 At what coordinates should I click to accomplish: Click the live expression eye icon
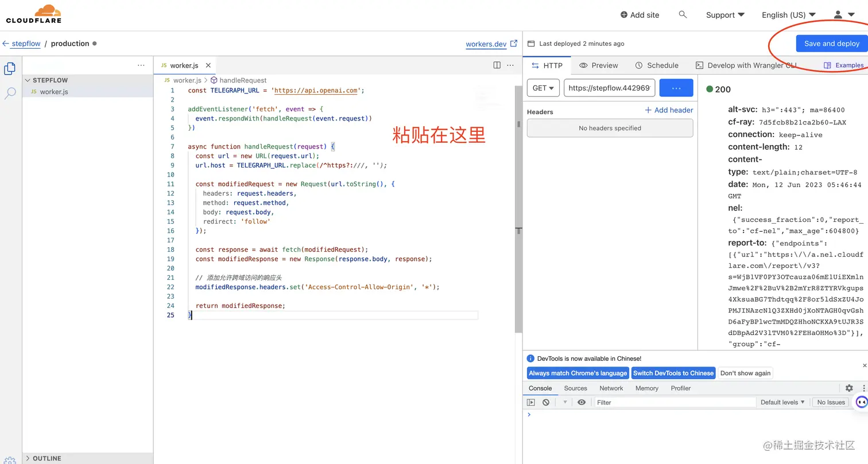point(582,402)
